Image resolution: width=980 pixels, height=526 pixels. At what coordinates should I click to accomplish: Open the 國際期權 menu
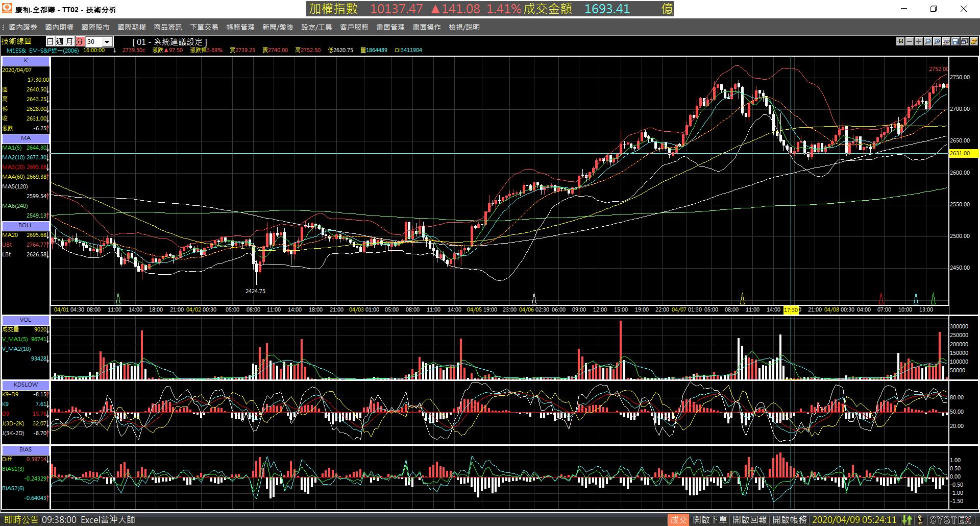pos(132,27)
